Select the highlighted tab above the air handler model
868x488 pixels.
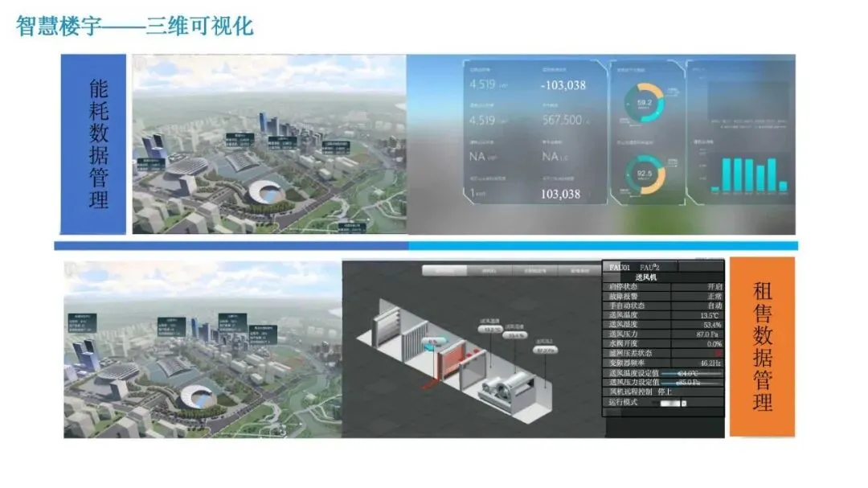[x=444, y=270]
